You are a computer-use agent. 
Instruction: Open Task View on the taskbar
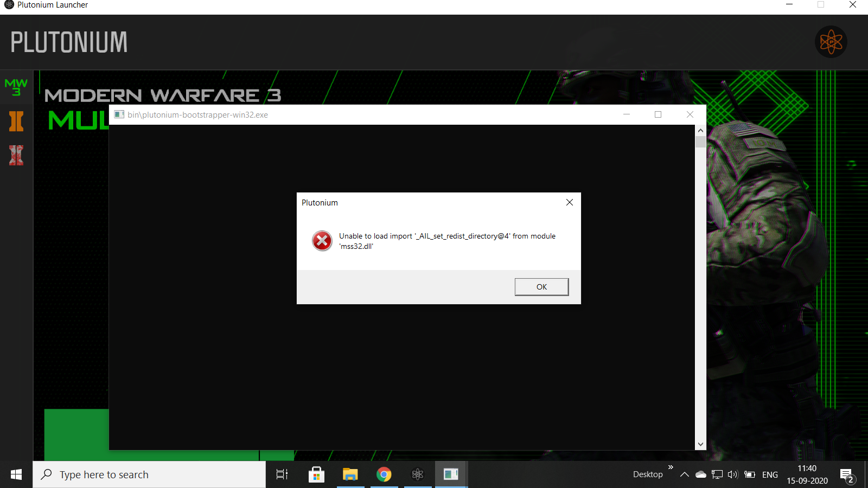pyautogui.click(x=282, y=474)
